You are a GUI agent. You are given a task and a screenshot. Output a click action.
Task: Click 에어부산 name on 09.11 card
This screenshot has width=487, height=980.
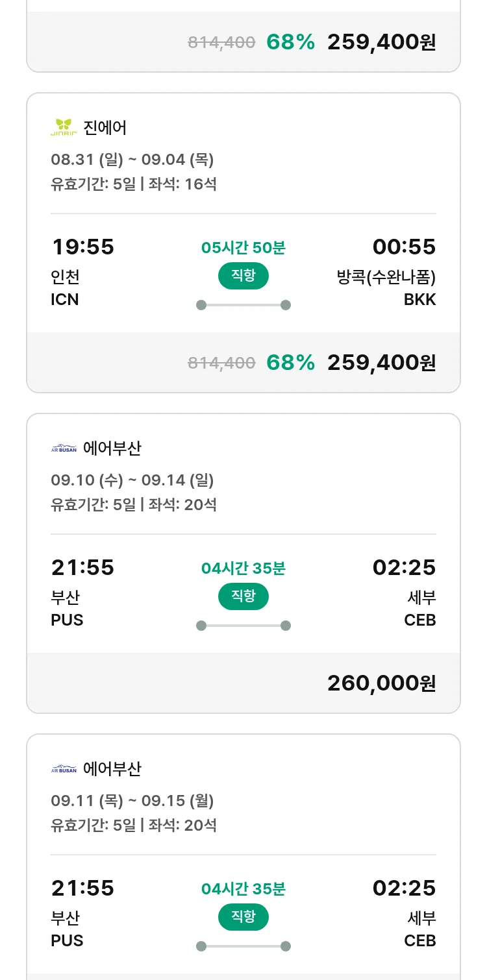(x=112, y=769)
